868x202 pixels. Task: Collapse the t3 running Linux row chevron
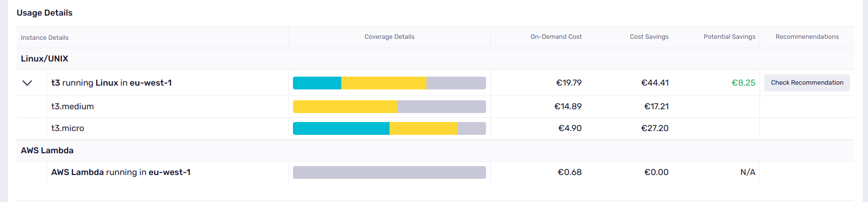click(27, 83)
